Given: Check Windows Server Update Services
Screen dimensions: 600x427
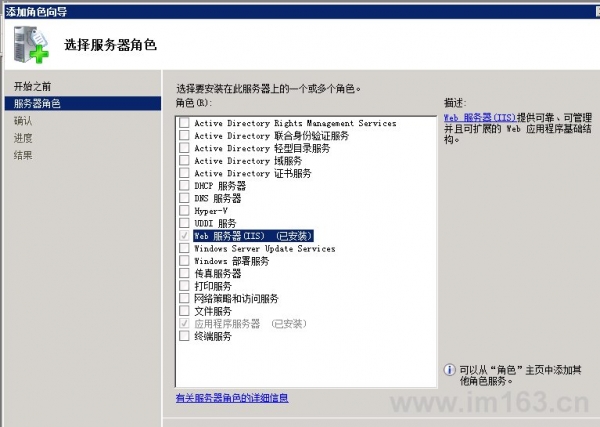Looking at the screenshot, I should pyautogui.click(x=184, y=248).
